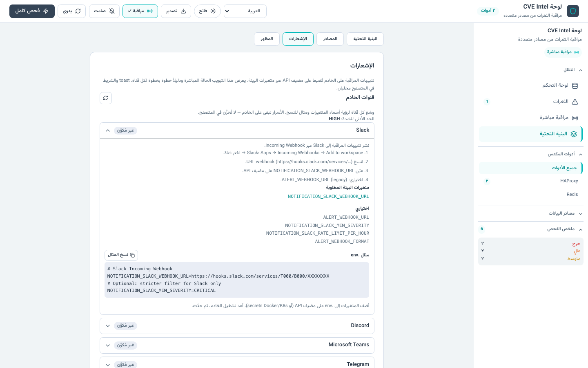The width and height of the screenshot is (588, 368).
Task: Switch to الإشعارات tab
Action: tap(298, 39)
